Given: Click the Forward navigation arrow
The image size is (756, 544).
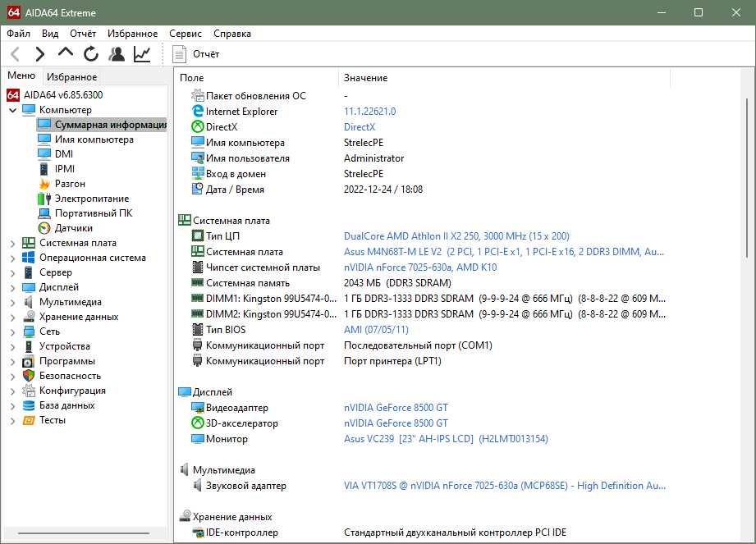Looking at the screenshot, I should (x=40, y=54).
